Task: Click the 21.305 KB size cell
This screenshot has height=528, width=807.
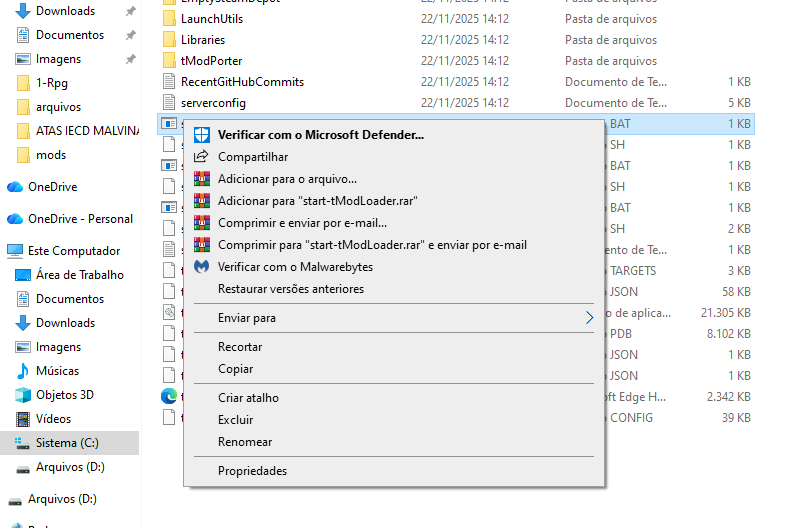Action: click(x=726, y=313)
